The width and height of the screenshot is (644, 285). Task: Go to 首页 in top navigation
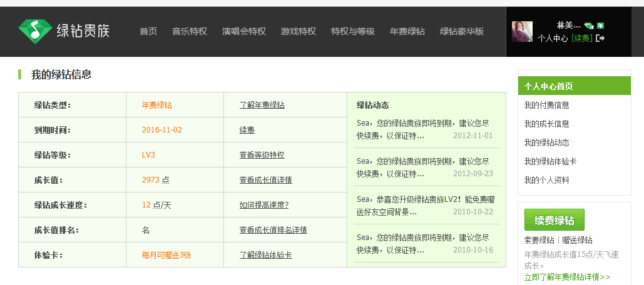click(x=148, y=31)
